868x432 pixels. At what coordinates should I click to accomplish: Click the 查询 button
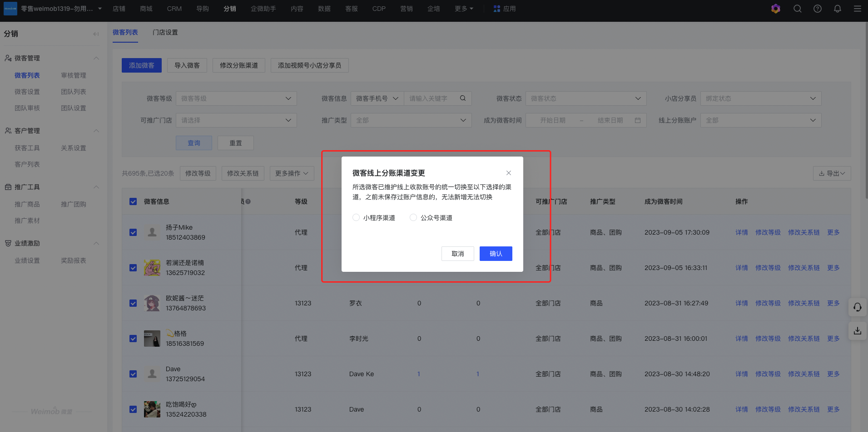click(x=194, y=143)
